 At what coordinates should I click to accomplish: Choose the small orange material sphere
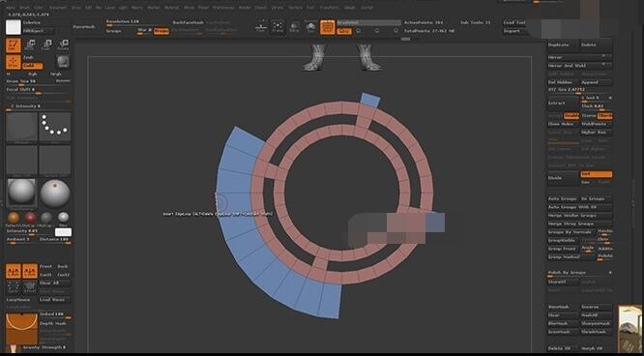click(x=14, y=218)
